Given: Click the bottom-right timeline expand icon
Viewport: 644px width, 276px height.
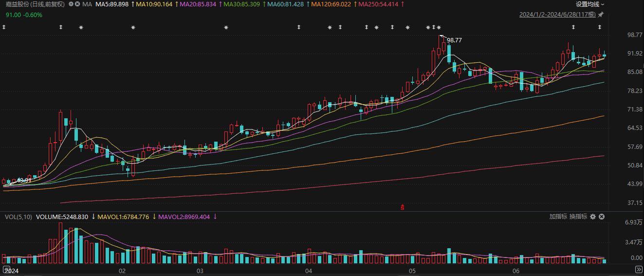Looking at the screenshot, I should tap(639, 269).
